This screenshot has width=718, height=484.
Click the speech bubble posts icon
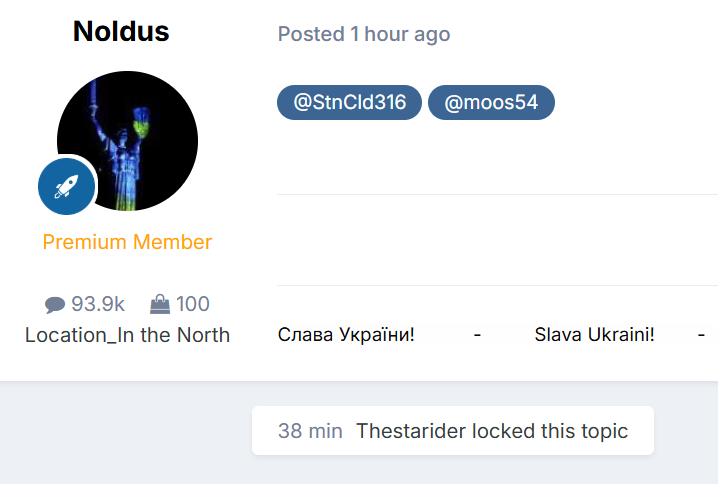54,305
